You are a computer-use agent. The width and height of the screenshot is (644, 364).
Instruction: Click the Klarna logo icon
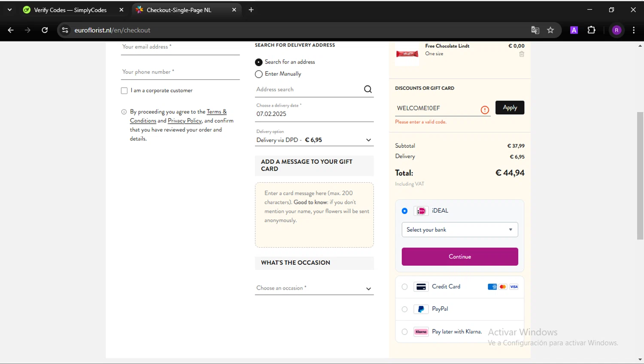[x=421, y=332]
